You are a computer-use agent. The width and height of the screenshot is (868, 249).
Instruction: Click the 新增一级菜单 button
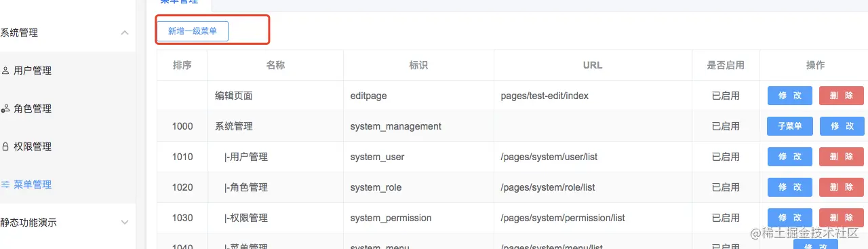193,31
